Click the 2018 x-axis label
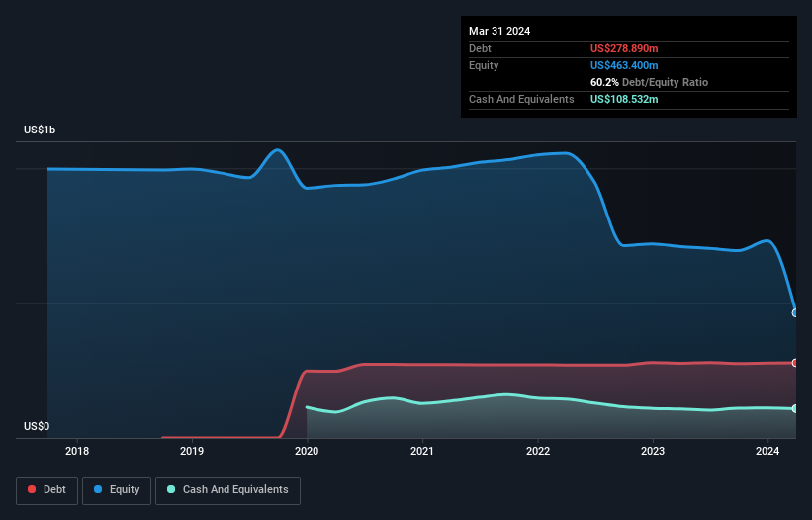This screenshot has height=520, width=812. 77,451
